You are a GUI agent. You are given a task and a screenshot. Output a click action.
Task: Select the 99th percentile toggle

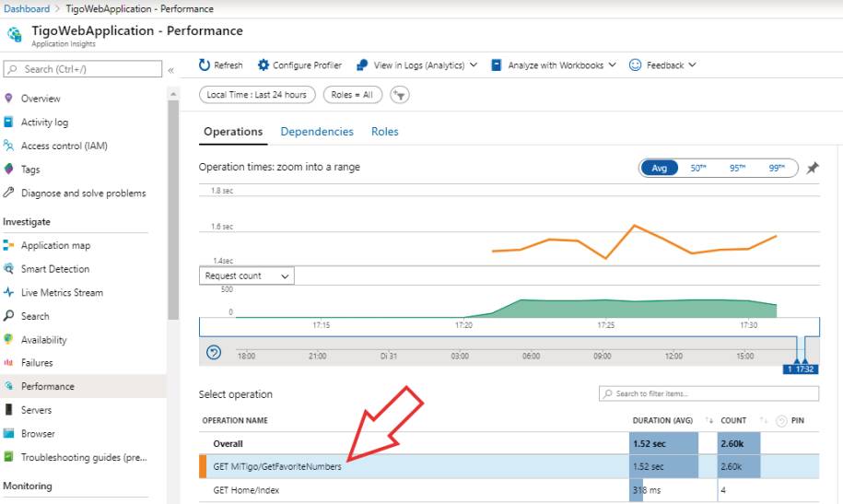pyautogui.click(x=777, y=169)
